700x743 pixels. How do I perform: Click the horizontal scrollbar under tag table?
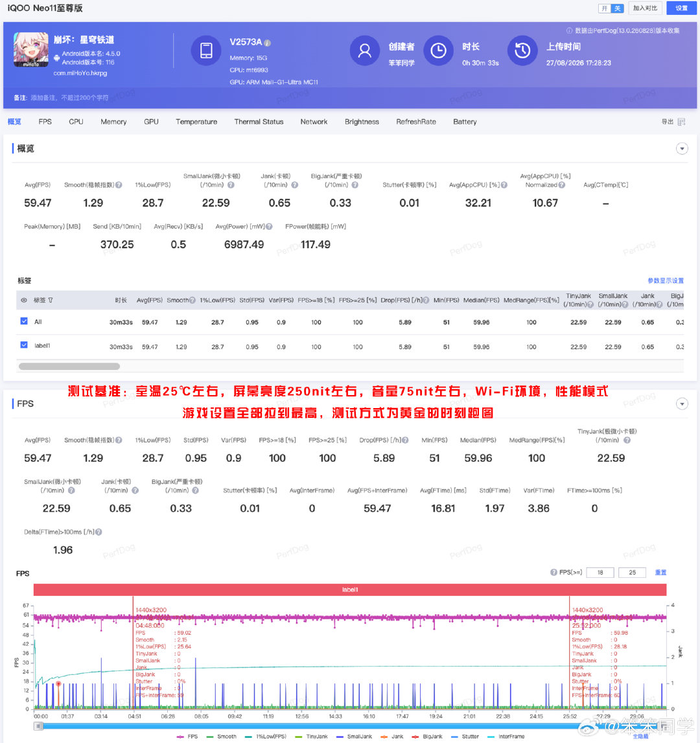tap(69, 366)
